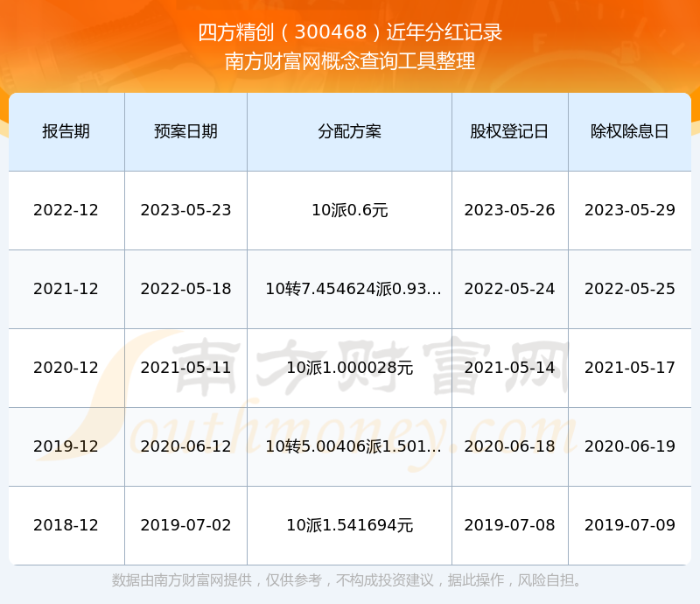
Task: Click the truncated 10转7.454624派0.93… cell
Action: pyautogui.click(x=353, y=289)
